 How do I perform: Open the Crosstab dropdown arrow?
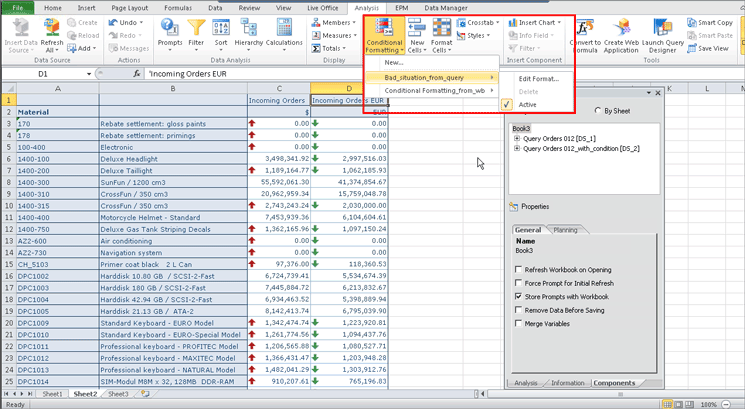click(497, 22)
